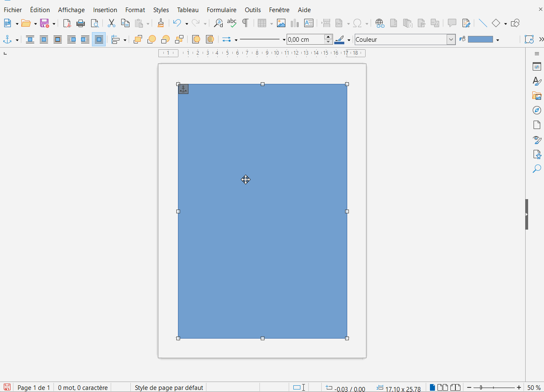The image size is (544, 392).
Task: Open the line color dropdown arrow
Action: coord(349,40)
